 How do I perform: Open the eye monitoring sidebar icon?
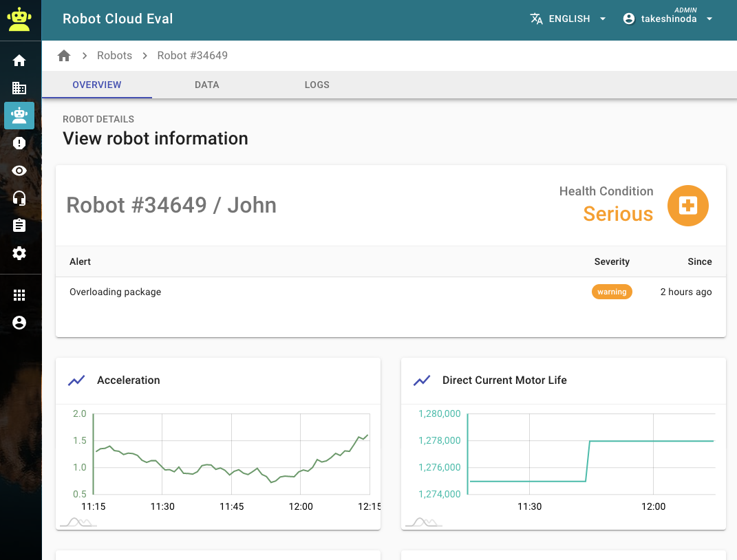[19, 171]
